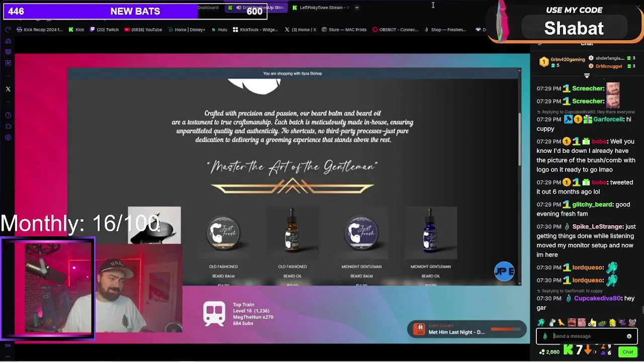Open the sidebar panel icon labeled M
644x362 pixels.
8,63
